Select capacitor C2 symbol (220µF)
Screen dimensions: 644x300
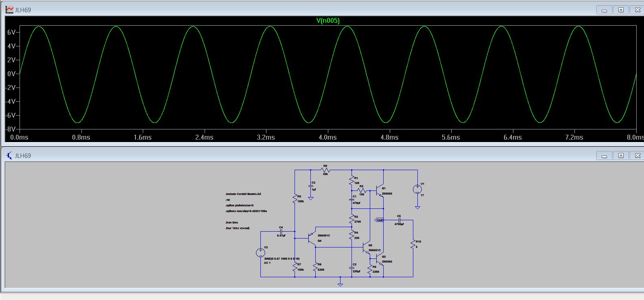(351, 267)
